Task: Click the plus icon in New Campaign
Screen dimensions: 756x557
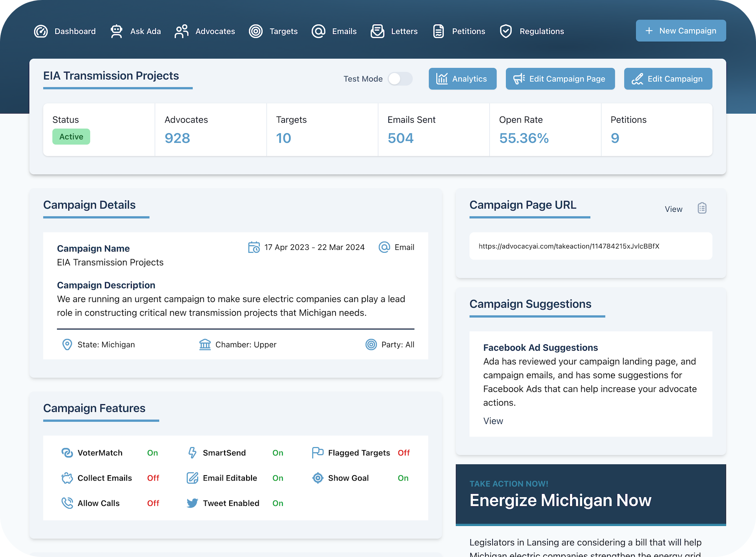Action: (x=649, y=31)
